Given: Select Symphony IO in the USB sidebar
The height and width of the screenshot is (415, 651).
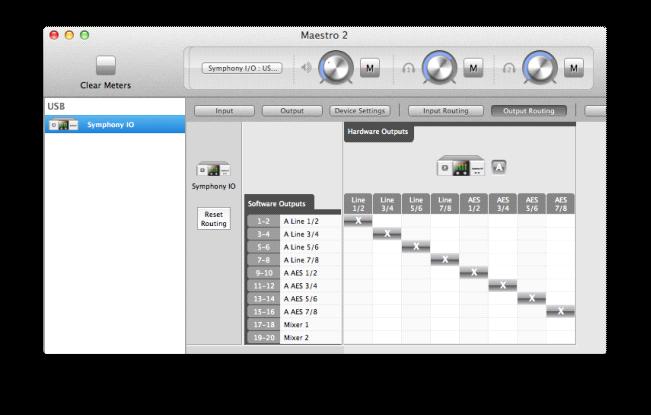Looking at the screenshot, I should [x=115, y=124].
